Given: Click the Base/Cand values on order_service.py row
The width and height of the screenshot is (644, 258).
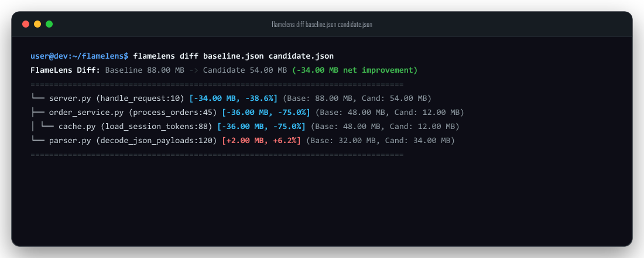Looking at the screenshot, I should click(x=390, y=113).
